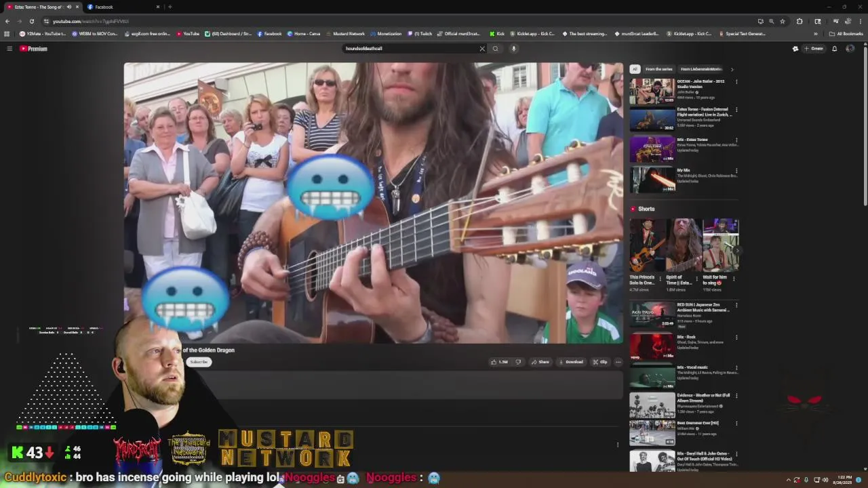Image resolution: width=868 pixels, height=488 pixels.
Task: Go to YouTube Premium home logo
Action: coord(33,49)
